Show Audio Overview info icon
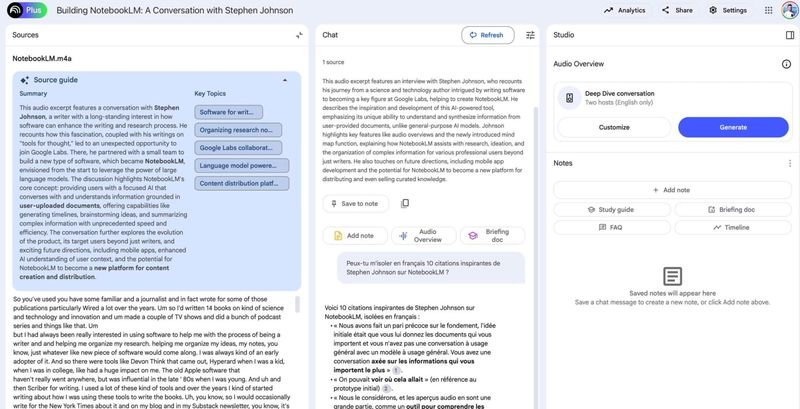800x409 pixels. (x=786, y=64)
